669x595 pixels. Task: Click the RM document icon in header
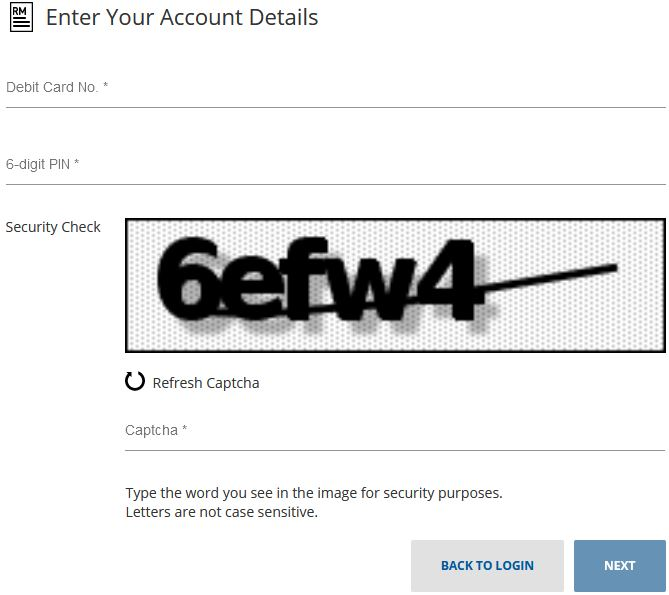pyautogui.click(x=20, y=18)
